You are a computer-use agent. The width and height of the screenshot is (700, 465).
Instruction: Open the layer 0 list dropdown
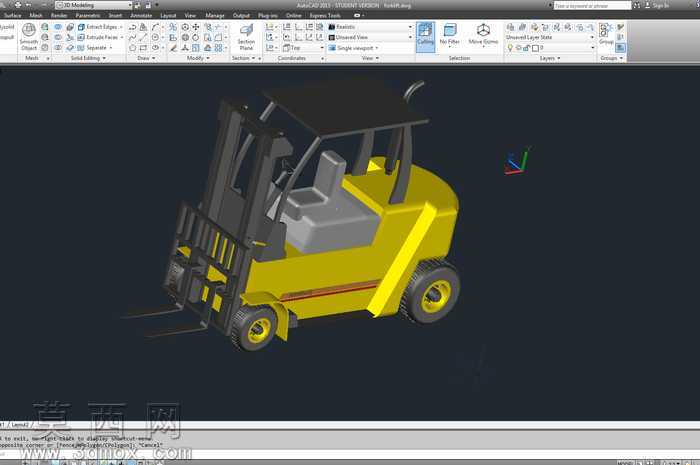tap(593, 48)
